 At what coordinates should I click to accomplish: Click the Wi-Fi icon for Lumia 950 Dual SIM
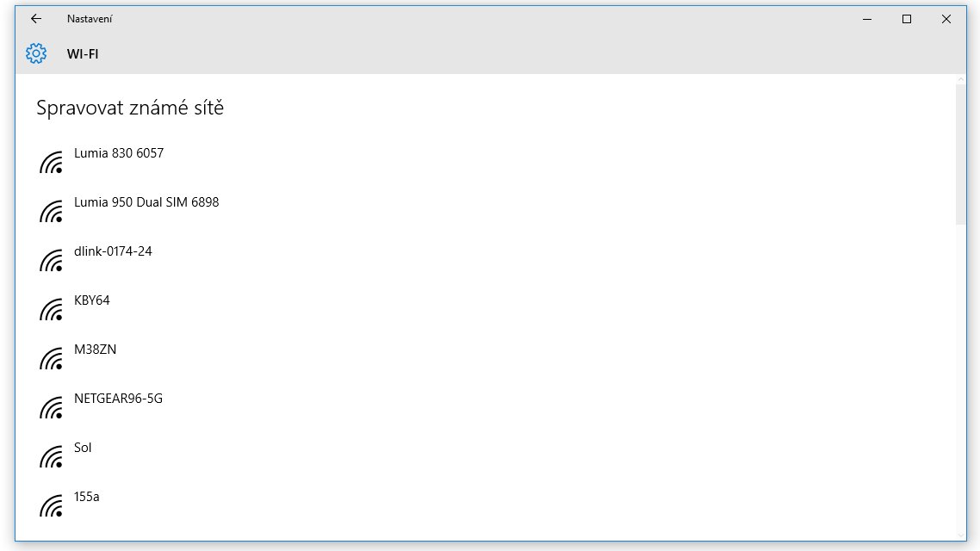tap(52, 211)
